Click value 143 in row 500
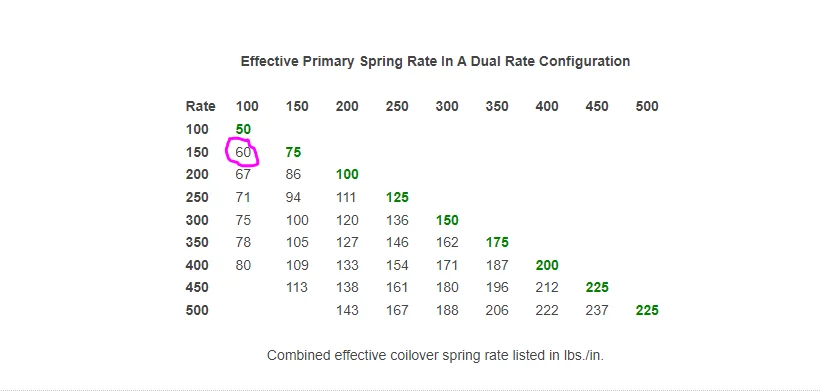The image size is (820, 391). tap(347, 310)
